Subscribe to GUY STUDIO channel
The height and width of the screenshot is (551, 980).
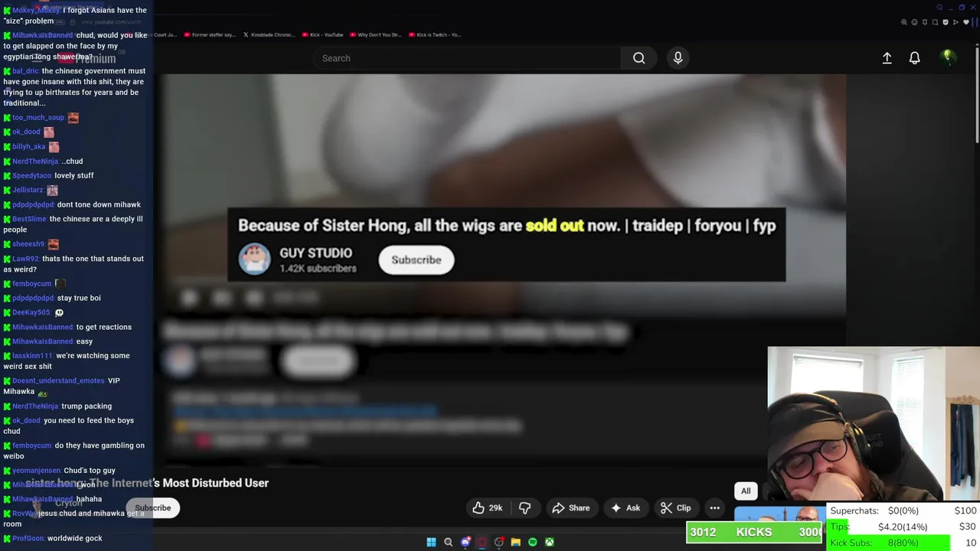(x=416, y=260)
